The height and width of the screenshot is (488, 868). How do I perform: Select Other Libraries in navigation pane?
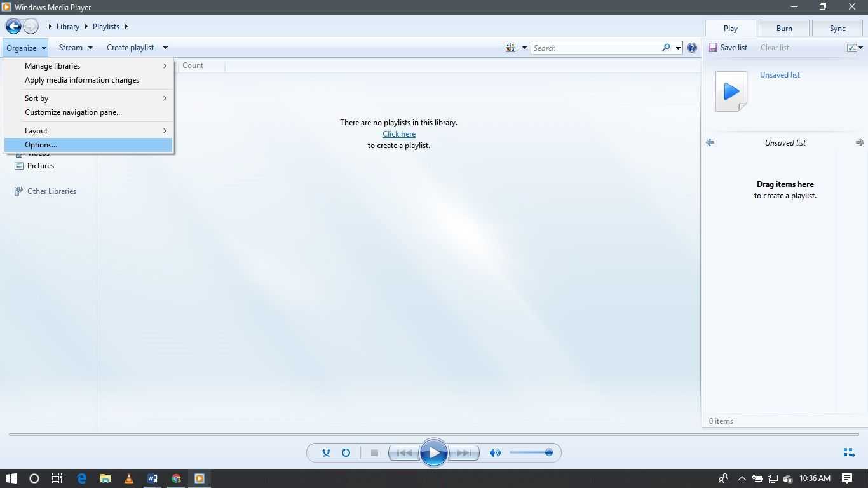51,191
